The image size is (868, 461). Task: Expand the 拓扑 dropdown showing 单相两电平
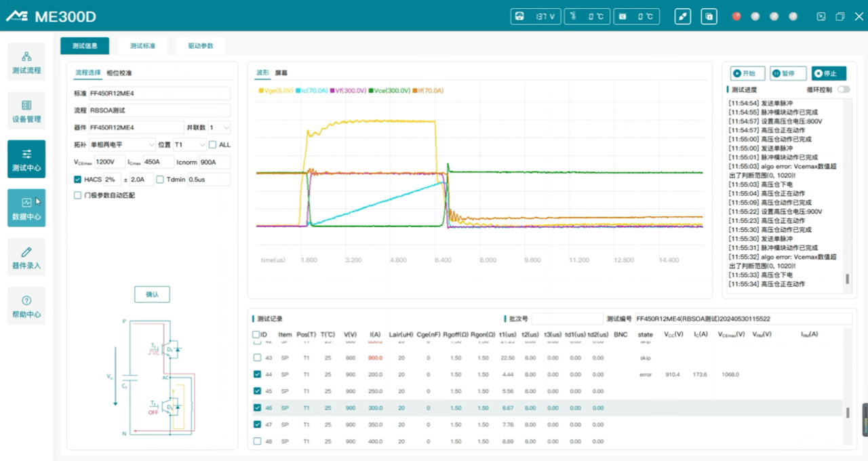pos(122,144)
